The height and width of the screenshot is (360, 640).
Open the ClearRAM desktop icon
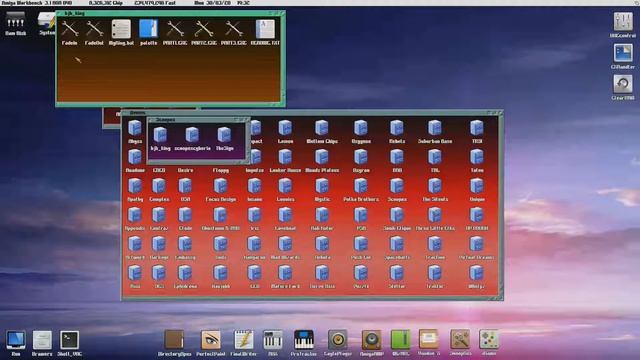click(x=623, y=84)
